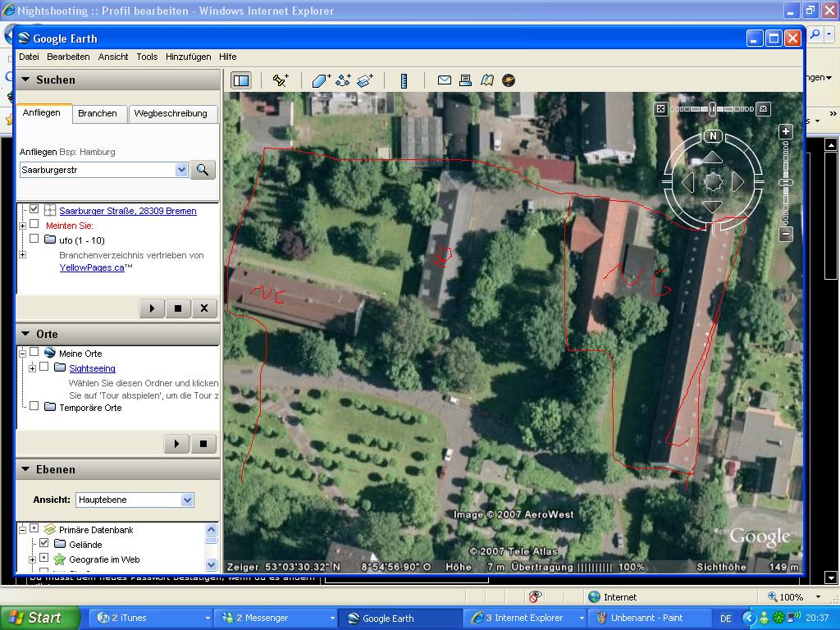Select the add path tool
The width and height of the screenshot is (840, 630).
coord(343,80)
